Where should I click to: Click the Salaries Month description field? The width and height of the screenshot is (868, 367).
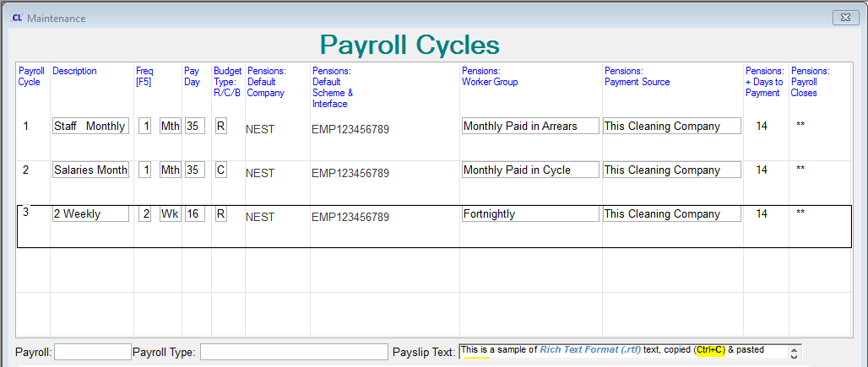[90, 170]
